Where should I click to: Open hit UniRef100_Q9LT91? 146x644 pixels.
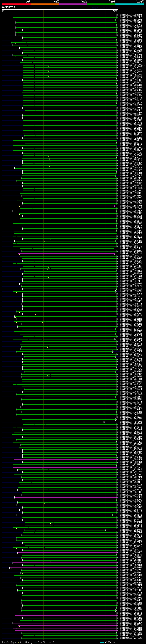pyautogui.click(x=131, y=128)
